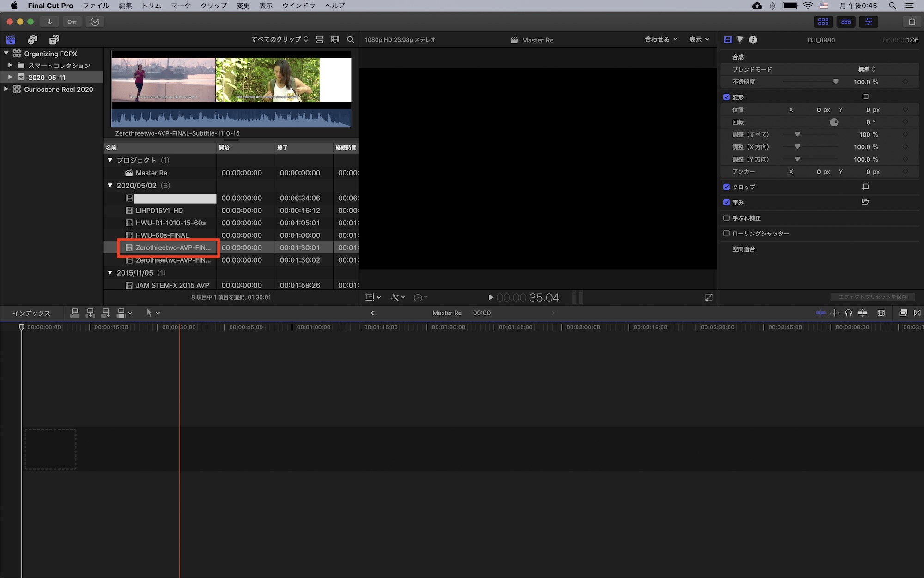Show the titles and generators sidebar

click(x=54, y=40)
